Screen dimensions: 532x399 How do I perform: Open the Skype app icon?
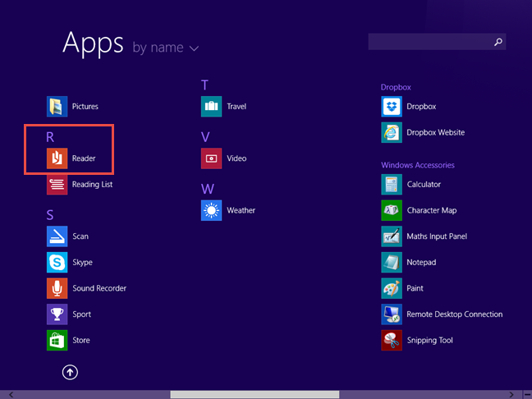pos(57,262)
